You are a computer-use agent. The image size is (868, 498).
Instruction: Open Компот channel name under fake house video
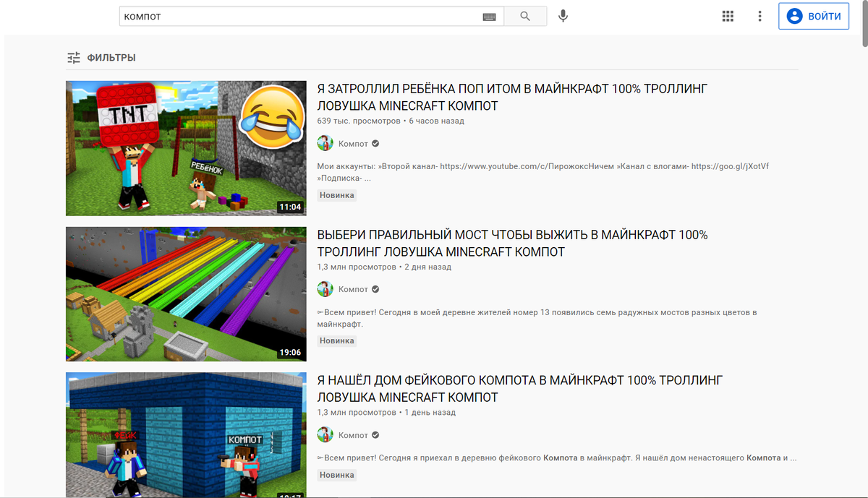[353, 435]
